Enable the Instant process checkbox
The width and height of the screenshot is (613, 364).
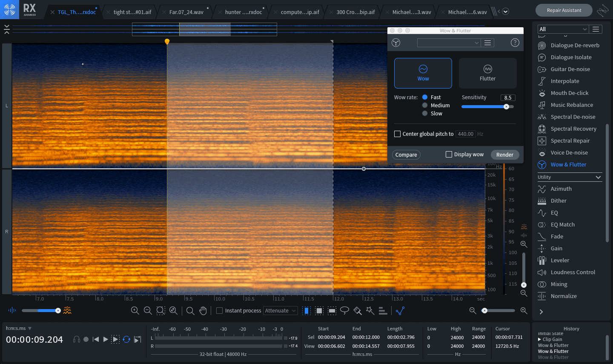click(x=220, y=311)
